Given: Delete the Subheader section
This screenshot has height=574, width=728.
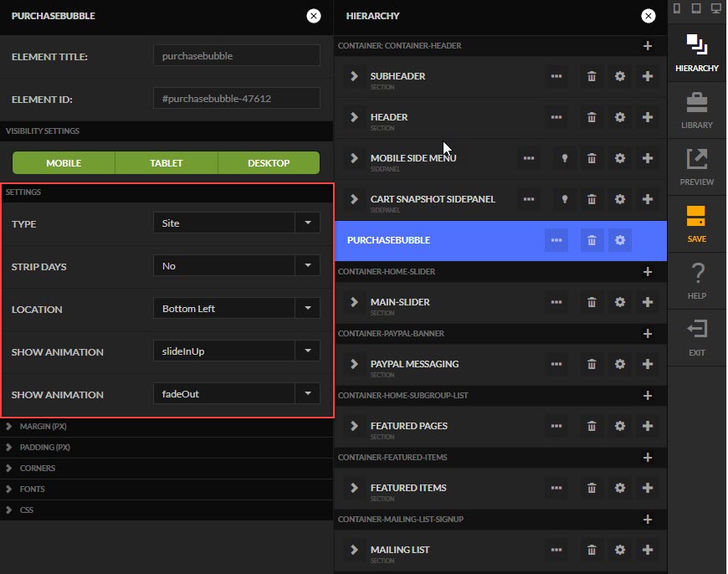Looking at the screenshot, I should pyautogui.click(x=592, y=76).
